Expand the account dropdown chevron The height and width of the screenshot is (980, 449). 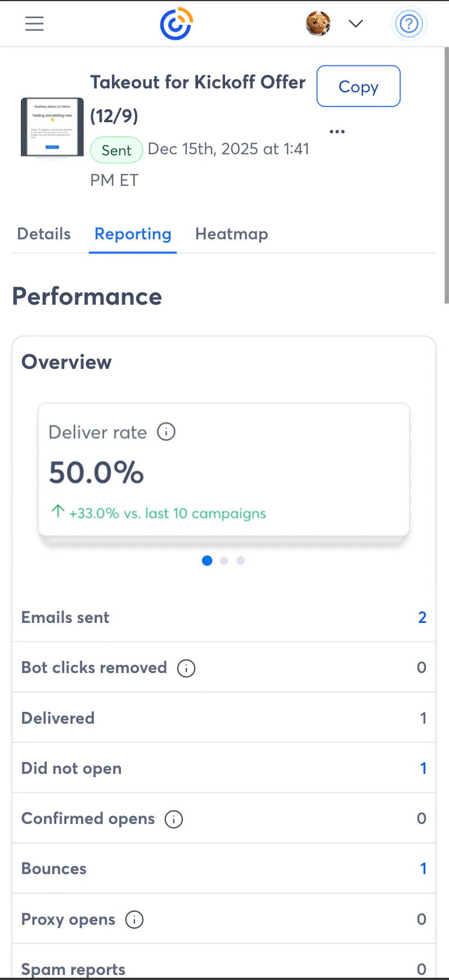(356, 24)
